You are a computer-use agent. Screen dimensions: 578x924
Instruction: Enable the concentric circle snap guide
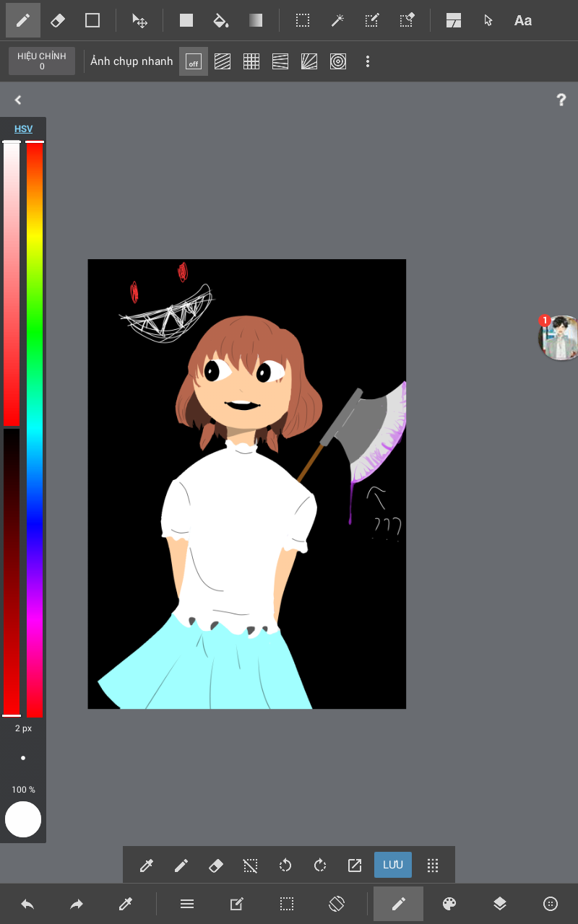pos(337,61)
